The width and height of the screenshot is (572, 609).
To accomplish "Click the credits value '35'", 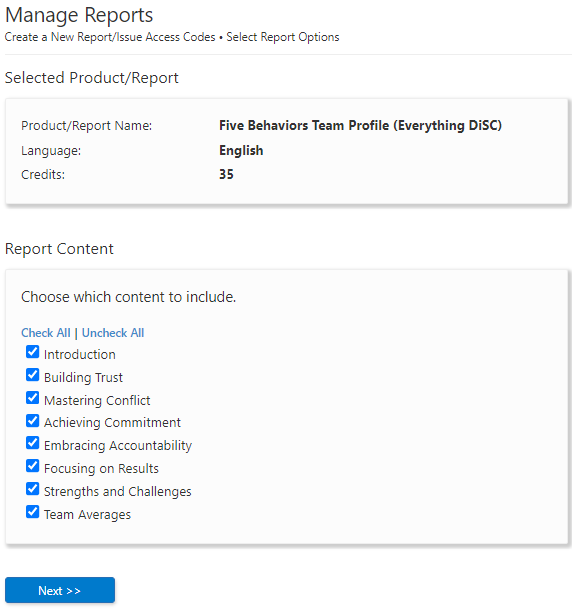I will 226,174.
